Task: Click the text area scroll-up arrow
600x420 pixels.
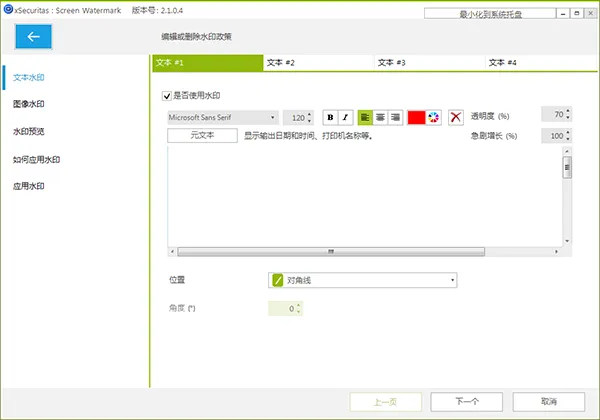Action: (567, 151)
